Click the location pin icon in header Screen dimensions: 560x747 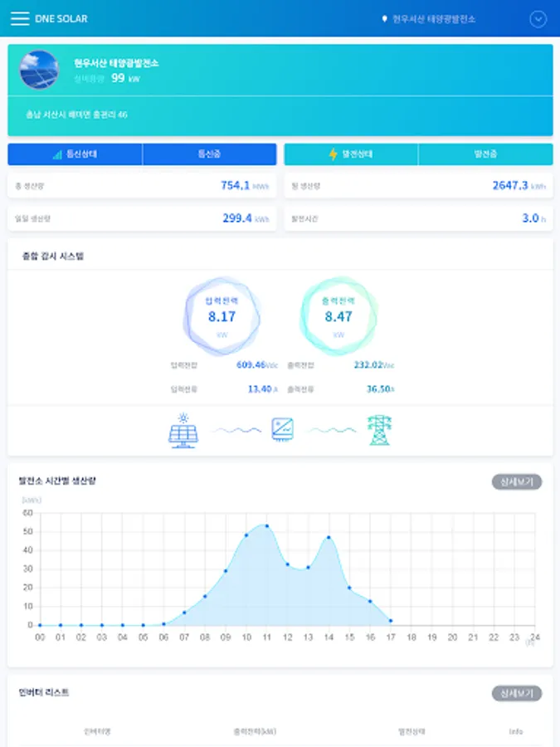click(x=384, y=19)
